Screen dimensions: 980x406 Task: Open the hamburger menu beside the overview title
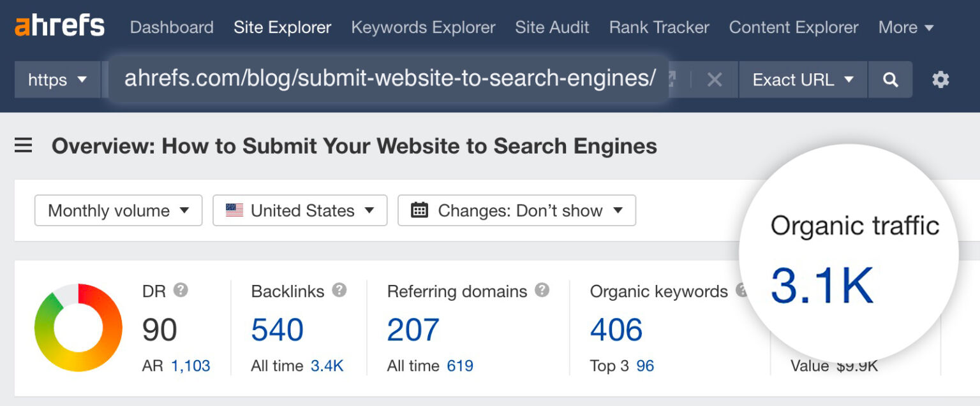pos(23,145)
